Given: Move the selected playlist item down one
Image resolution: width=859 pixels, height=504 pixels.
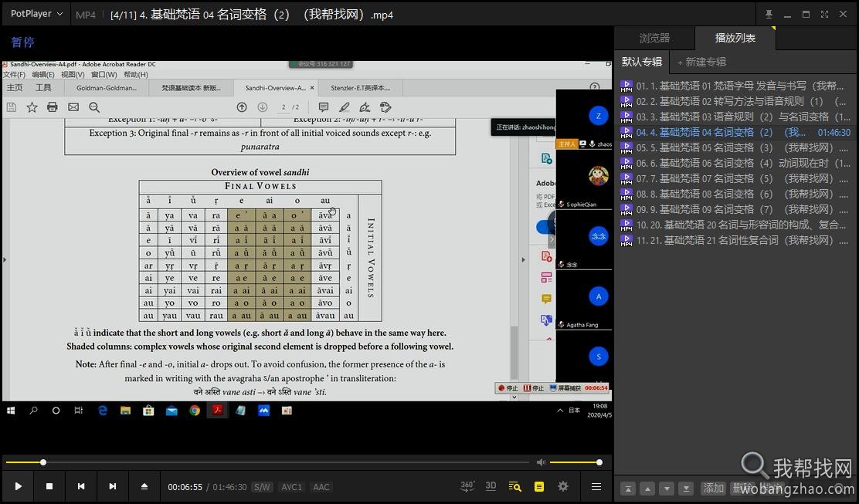Looking at the screenshot, I should click(666, 488).
